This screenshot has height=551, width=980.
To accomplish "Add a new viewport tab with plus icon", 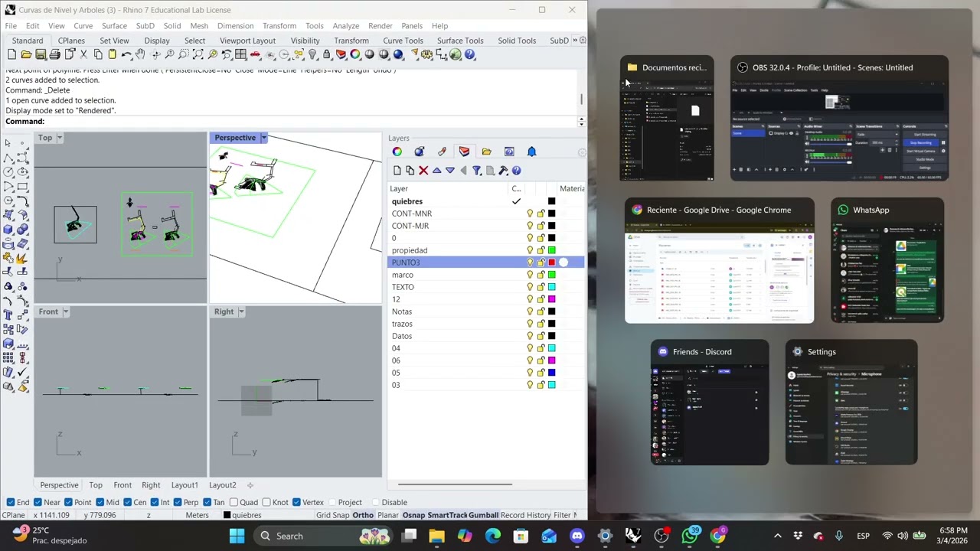I will (x=250, y=484).
